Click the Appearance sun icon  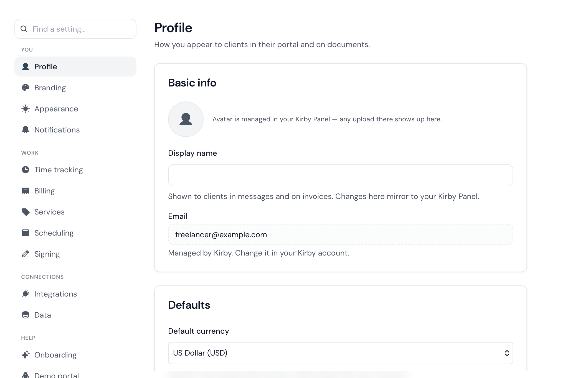[x=26, y=109]
